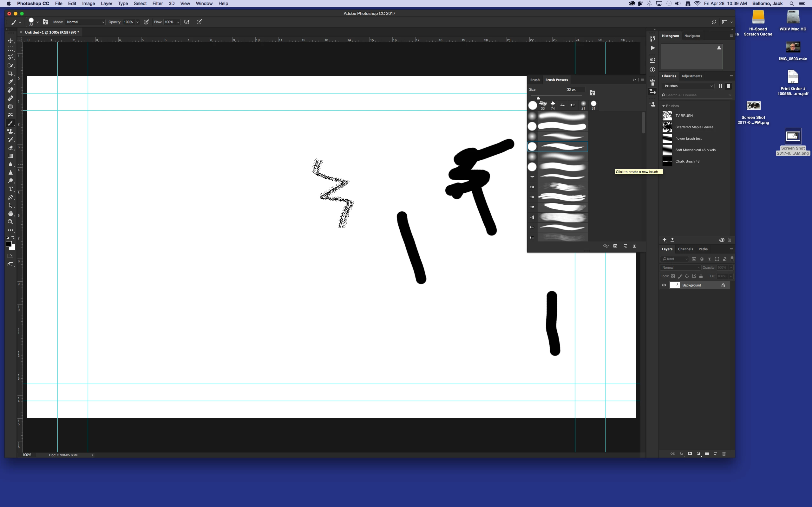This screenshot has height=507, width=812.
Task: Click the foreground color swatch
Action: (x=9, y=244)
